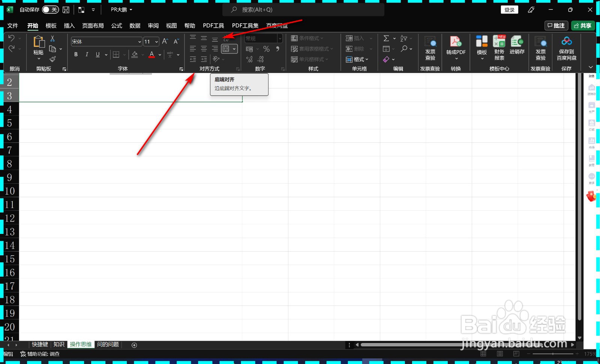Expand the Merge & Center dropdown arrow
The image size is (600, 364).
click(234, 49)
